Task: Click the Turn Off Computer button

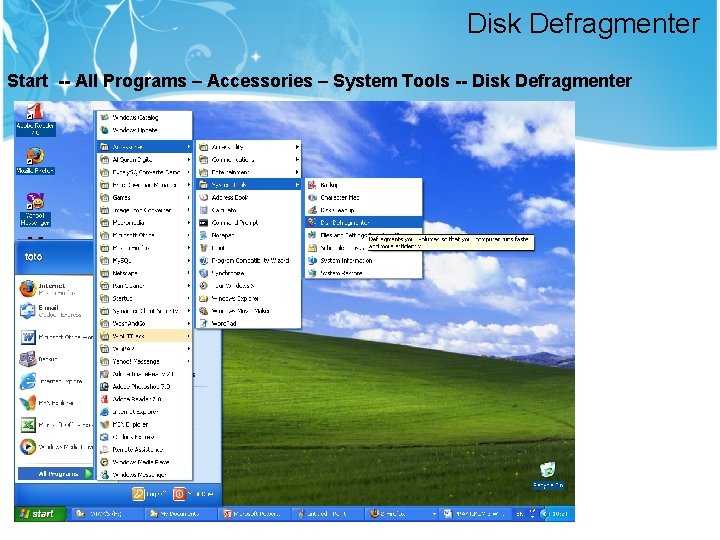Action: point(194,494)
